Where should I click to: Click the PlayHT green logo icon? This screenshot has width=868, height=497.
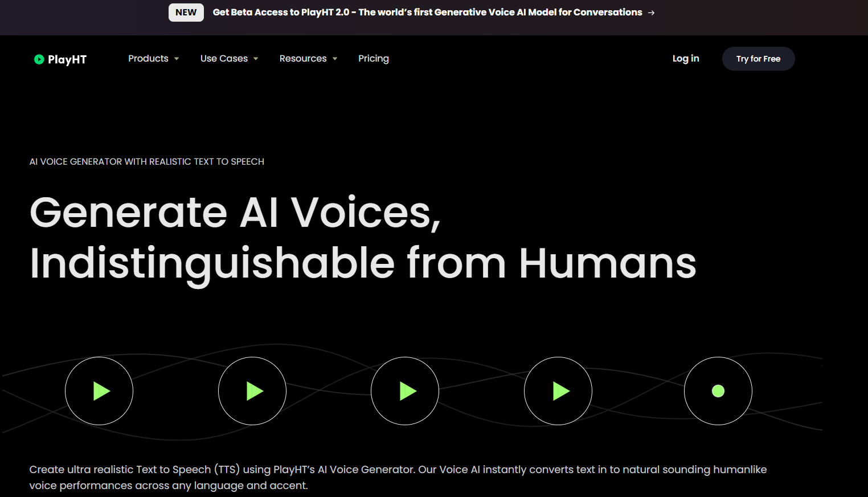coord(39,59)
